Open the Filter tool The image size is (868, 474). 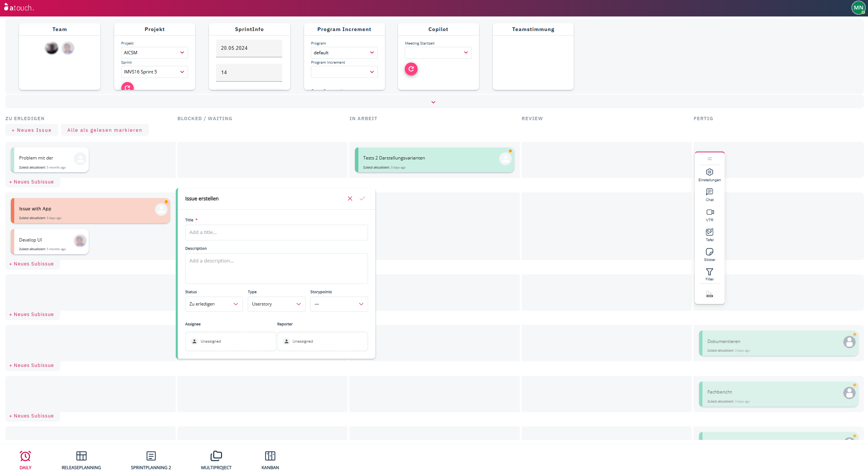709,274
